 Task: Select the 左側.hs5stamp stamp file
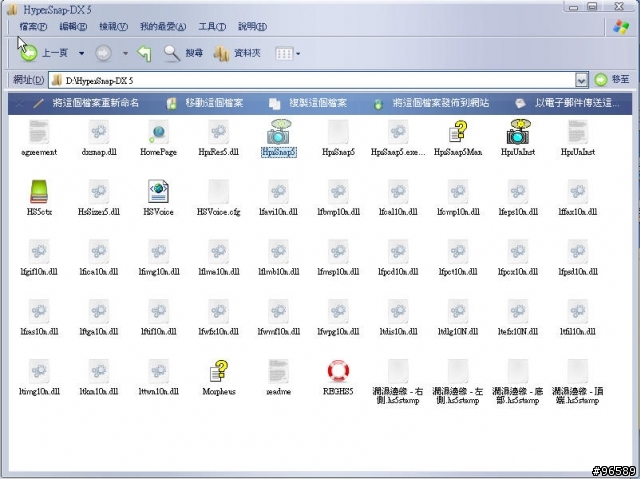coord(458,381)
